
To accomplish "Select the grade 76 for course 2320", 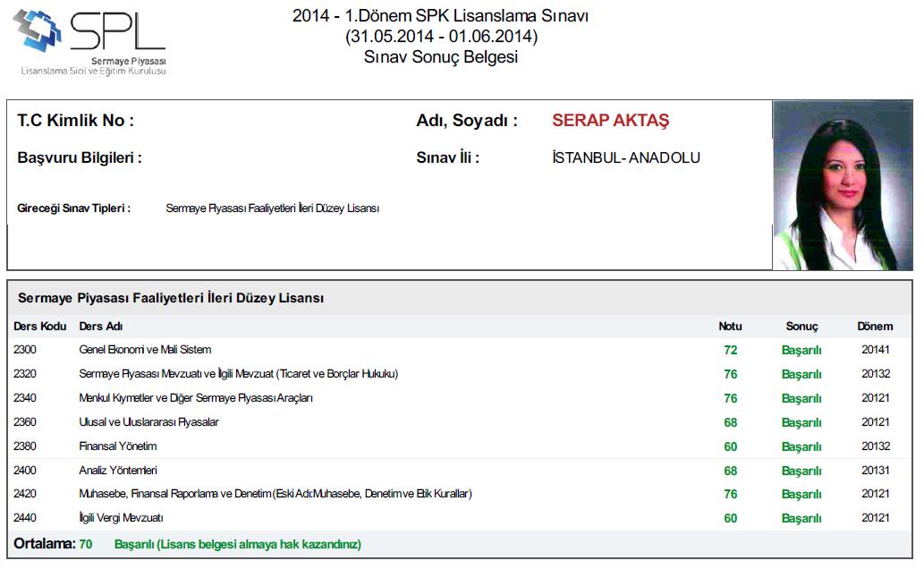I will (730, 375).
